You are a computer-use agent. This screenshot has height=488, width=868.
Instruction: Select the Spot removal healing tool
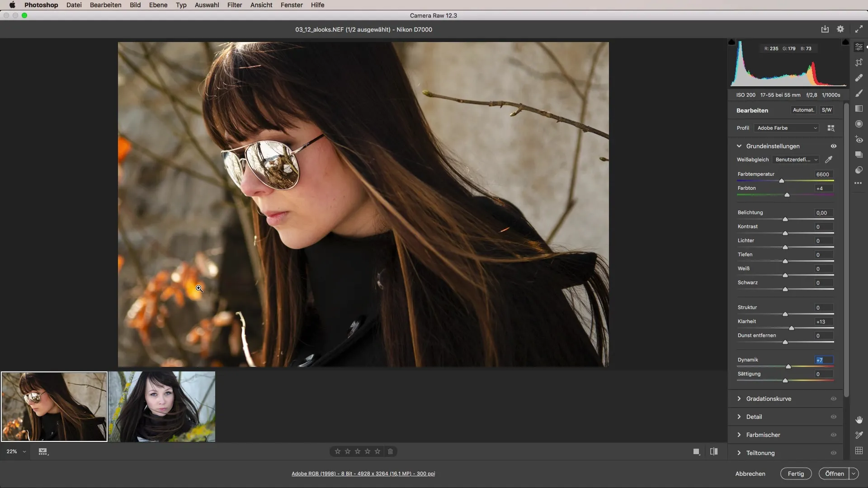tap(859, 78)
